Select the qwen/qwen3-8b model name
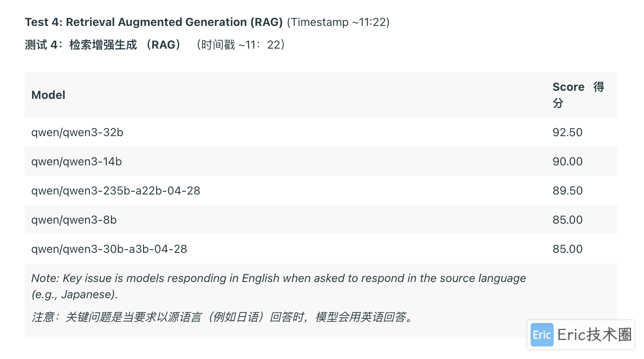644x359 pixels. [x=74, y=220]
